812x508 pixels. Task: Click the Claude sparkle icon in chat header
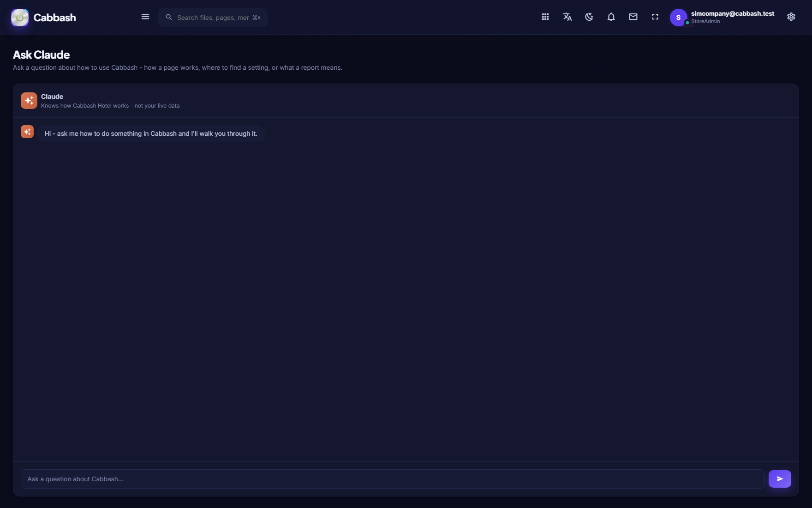pos(29,101)
